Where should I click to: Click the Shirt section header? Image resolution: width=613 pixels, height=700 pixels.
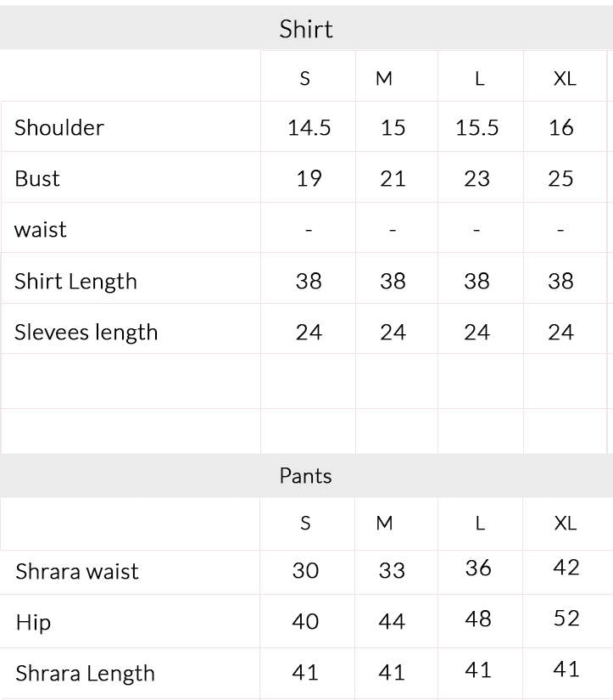(x=306, y=29)
